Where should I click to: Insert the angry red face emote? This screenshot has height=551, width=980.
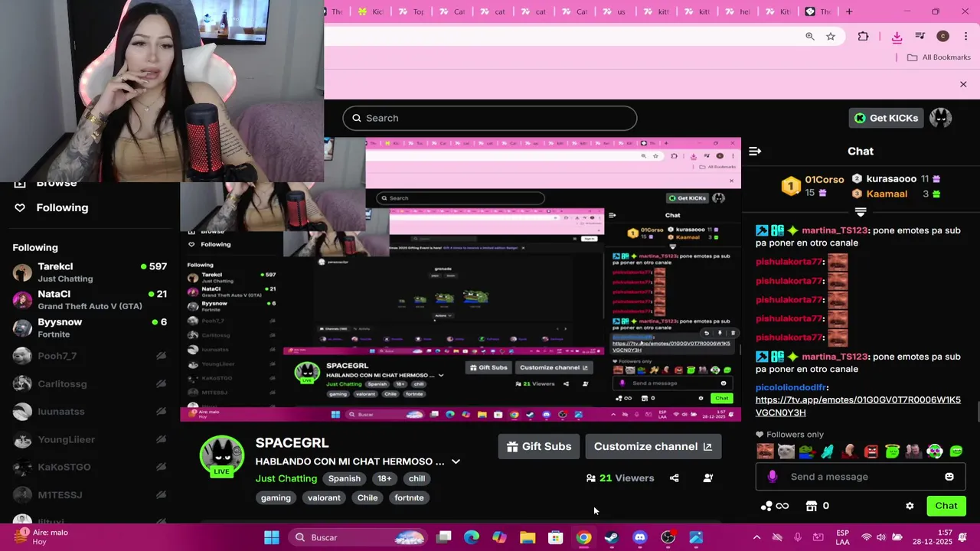pyautogui.click(x=871, y=452)
